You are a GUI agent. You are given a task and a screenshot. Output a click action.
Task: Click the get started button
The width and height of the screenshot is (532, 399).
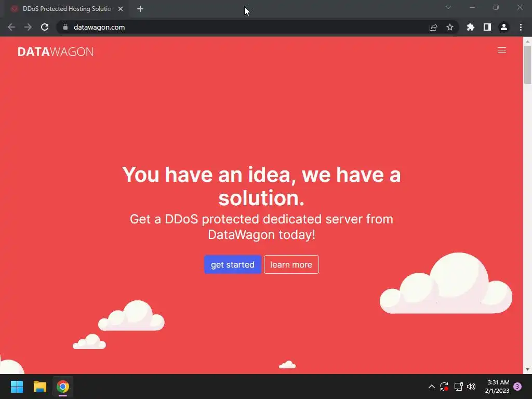coord(232,264)
